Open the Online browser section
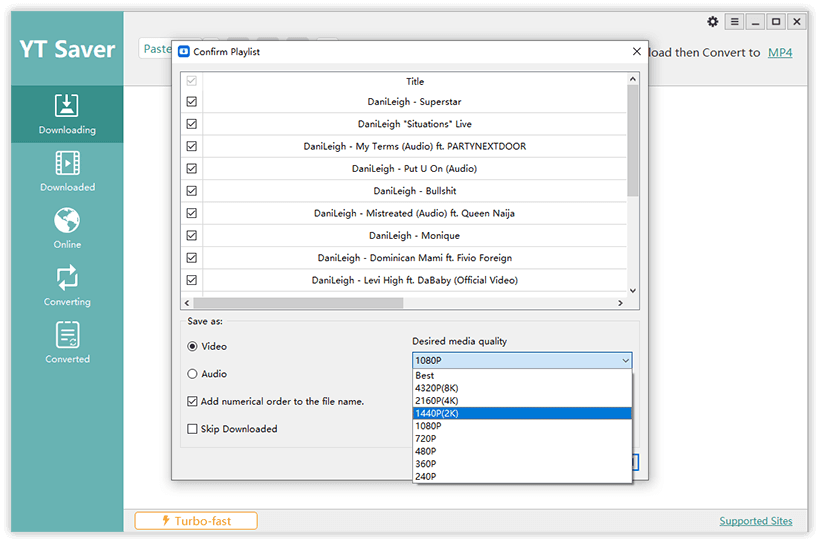The height and width of the screenshot is (543, 820). pos(67,229)
